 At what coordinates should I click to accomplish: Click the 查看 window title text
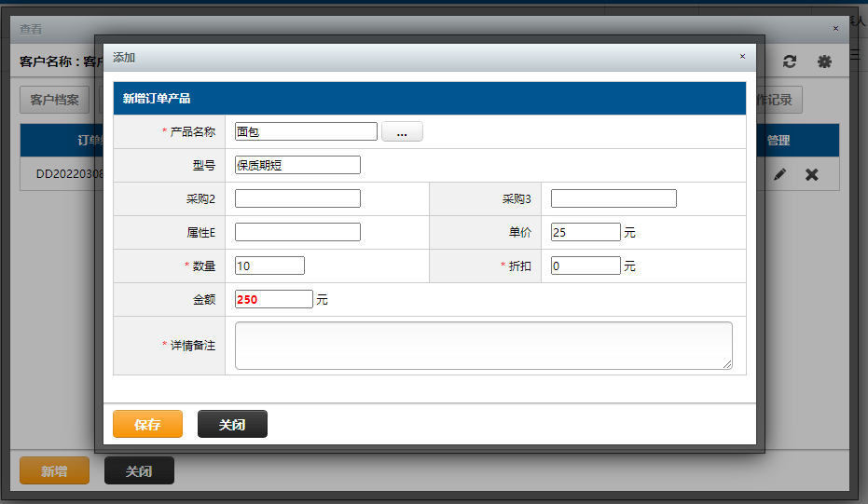[31, 29]
